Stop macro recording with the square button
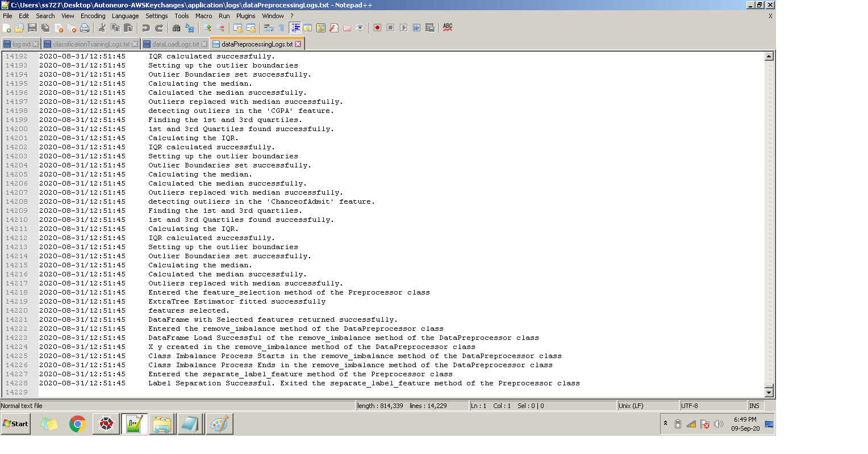This screenshot has height=454, width=868. click(390, 28)
